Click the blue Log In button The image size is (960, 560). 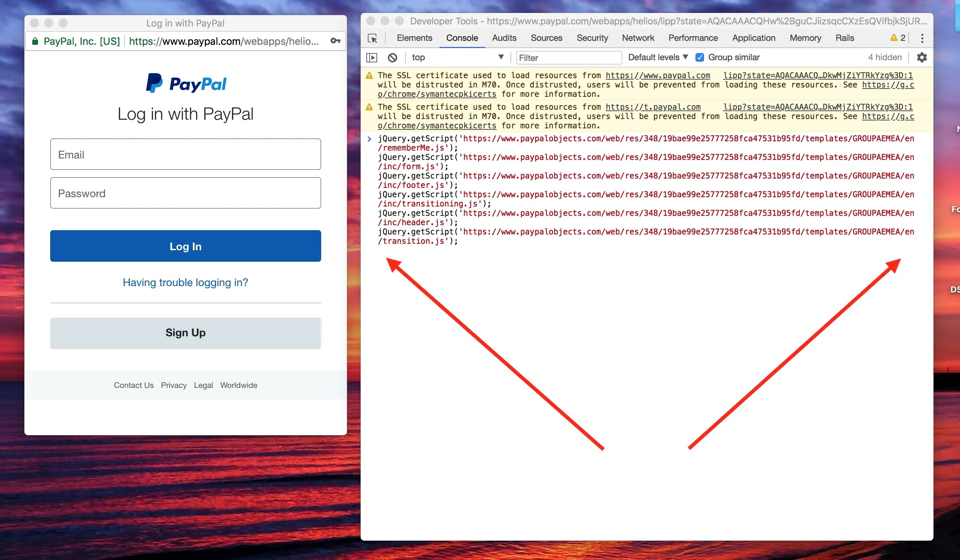click(x=186, y=246)
